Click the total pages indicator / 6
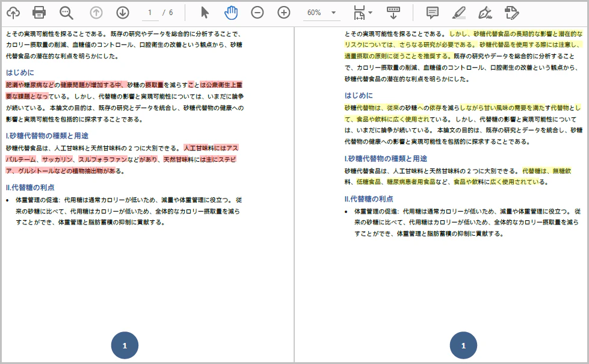 167,13
